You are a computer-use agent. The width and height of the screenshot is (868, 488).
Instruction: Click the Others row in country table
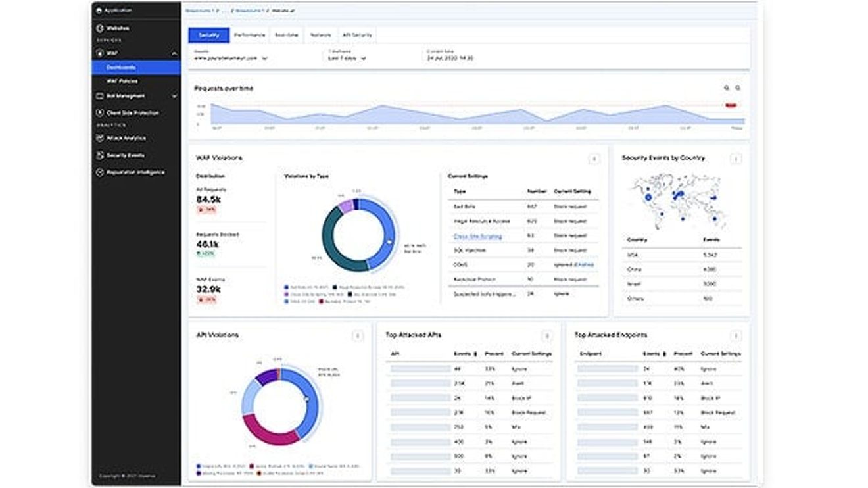[x=683, y=299]
